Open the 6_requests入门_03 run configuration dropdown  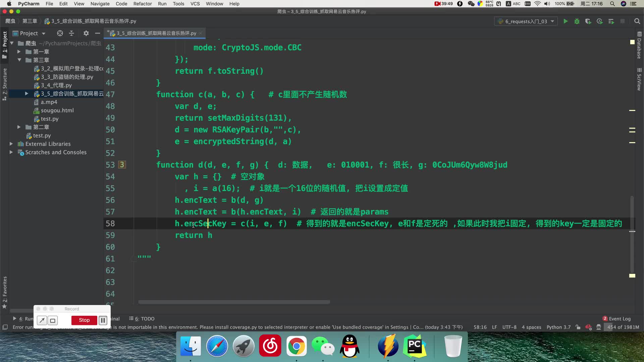click(526, 21)
